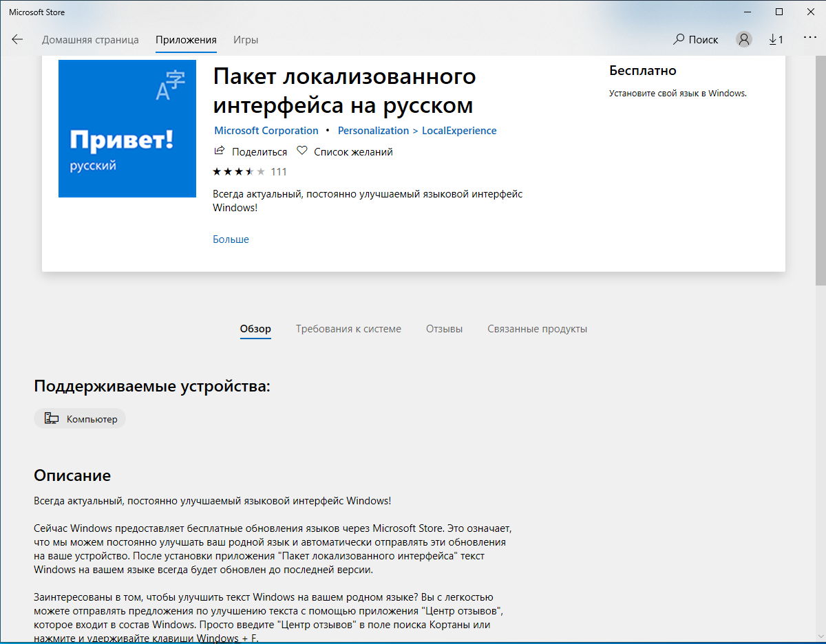
Task: Click the app title Пакет локализованного интерфейса
Action: coord(345,91)
